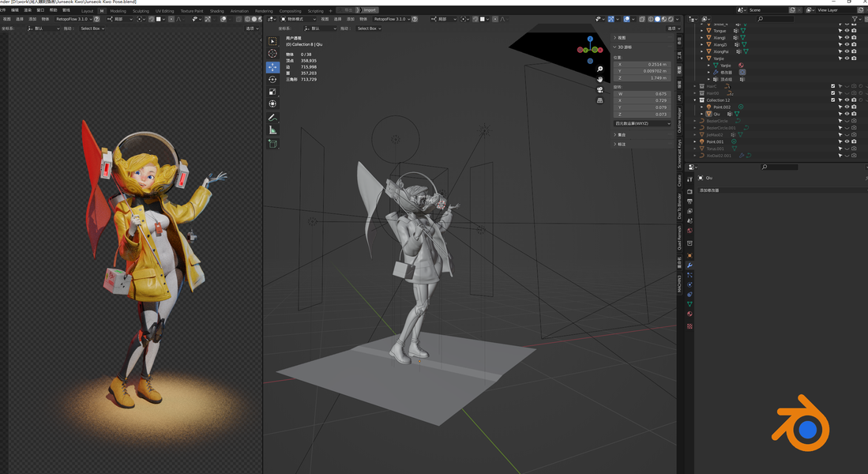Switch to the Sculpting workspace tab
This screenshot has height=474, width=868.
point(141,10)
